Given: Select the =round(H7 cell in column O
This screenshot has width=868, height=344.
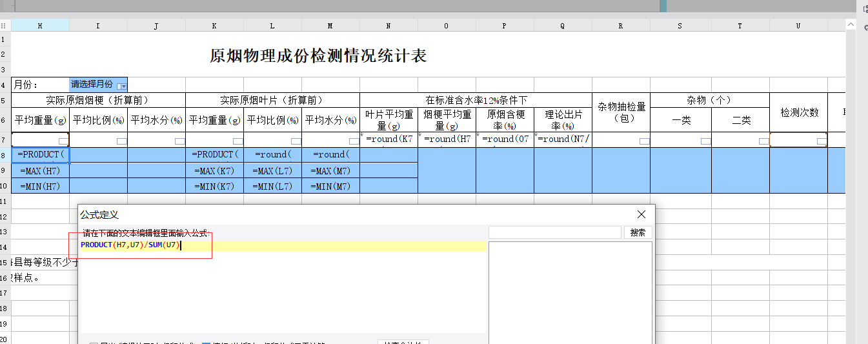Looking at the screenshot, I should [447, 139].
